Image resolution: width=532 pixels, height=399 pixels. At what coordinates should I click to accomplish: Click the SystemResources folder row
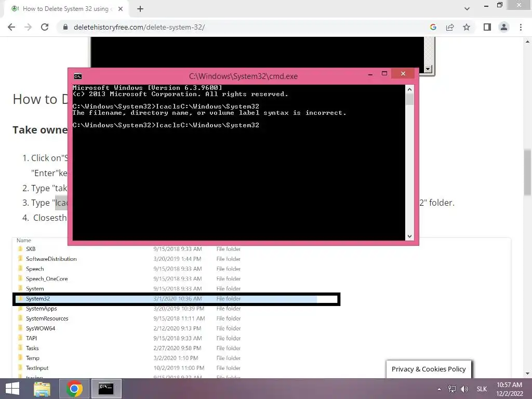tap(129, 318)
